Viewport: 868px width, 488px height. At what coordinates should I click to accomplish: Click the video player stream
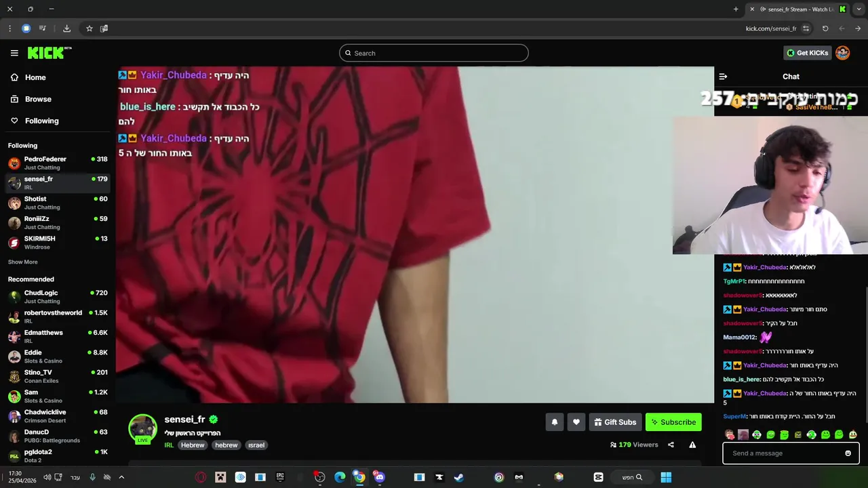pyautogui.click(x=414, y=235)
